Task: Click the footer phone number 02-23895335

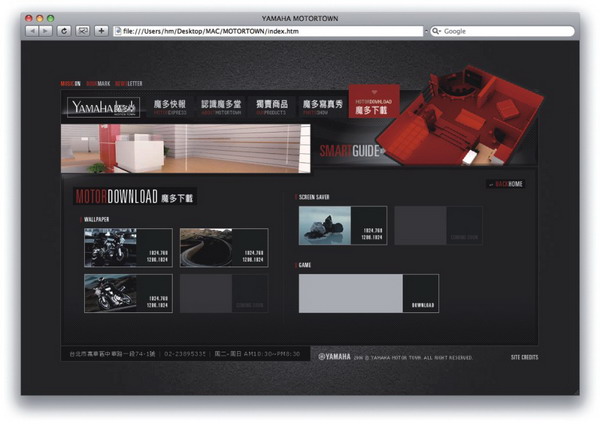Action: coord(185,354)
